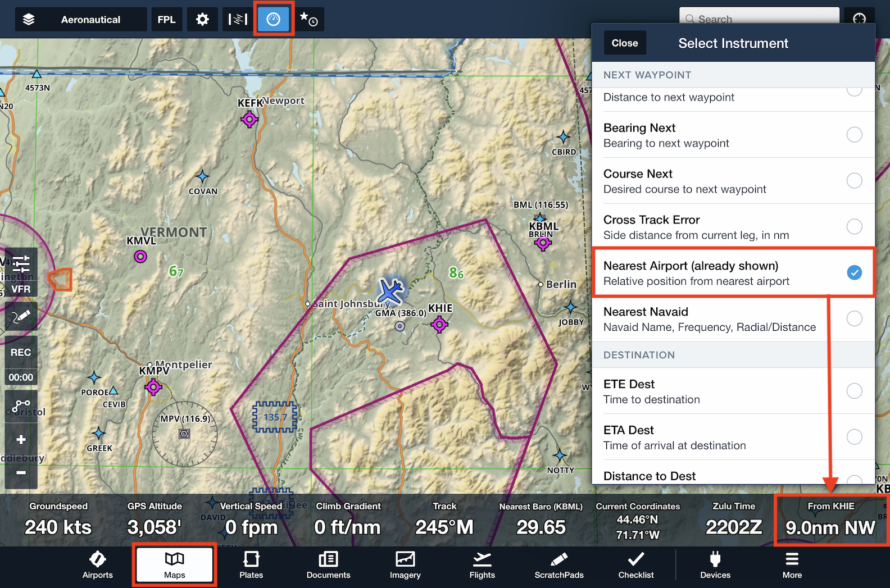This screenshot has width=890, height=588.
Task: Toggle the VFR flight rules button
Action: point(21,289)
